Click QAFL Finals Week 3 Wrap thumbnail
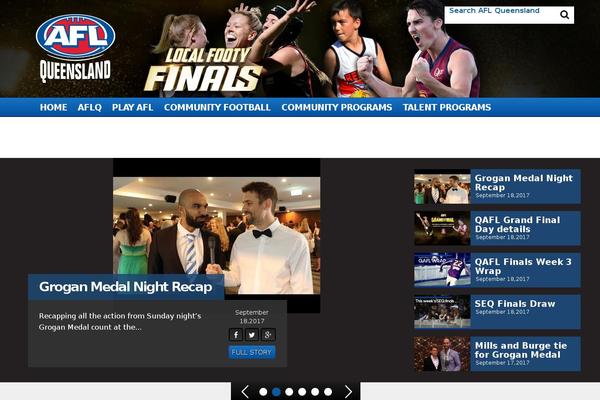The width and height of the screenshot is (600, 400). coord(442,270)
